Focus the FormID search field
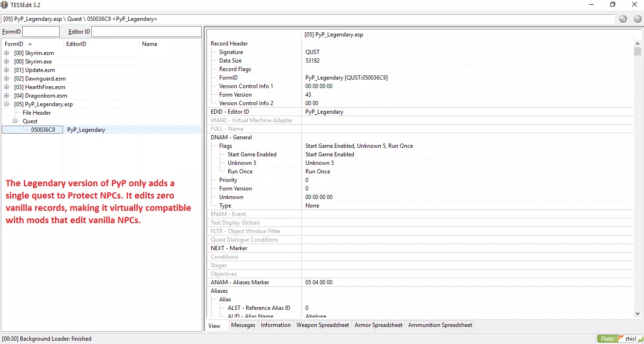 coord(41,32)
